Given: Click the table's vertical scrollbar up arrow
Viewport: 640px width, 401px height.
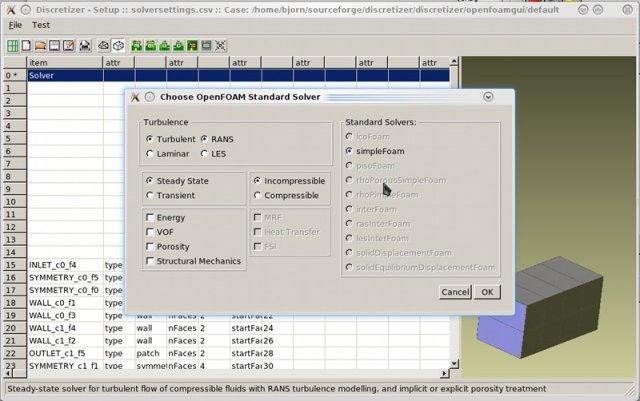Looking at the screenshot, I should coord(454,61).
